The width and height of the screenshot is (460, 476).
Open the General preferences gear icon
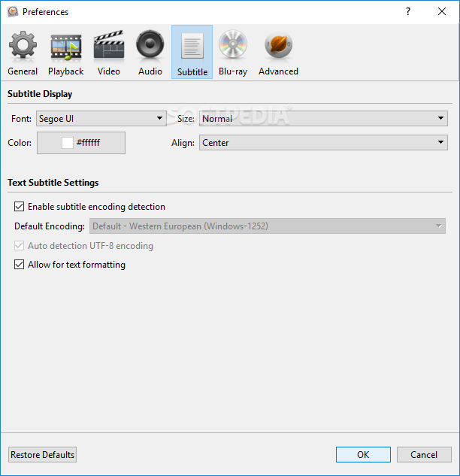(x=23, y=44)
